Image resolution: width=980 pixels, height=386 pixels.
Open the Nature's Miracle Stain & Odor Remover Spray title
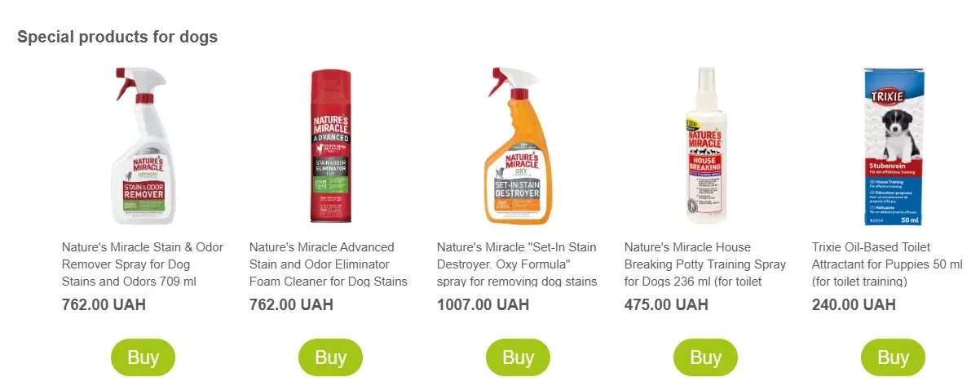coord(143,264)
